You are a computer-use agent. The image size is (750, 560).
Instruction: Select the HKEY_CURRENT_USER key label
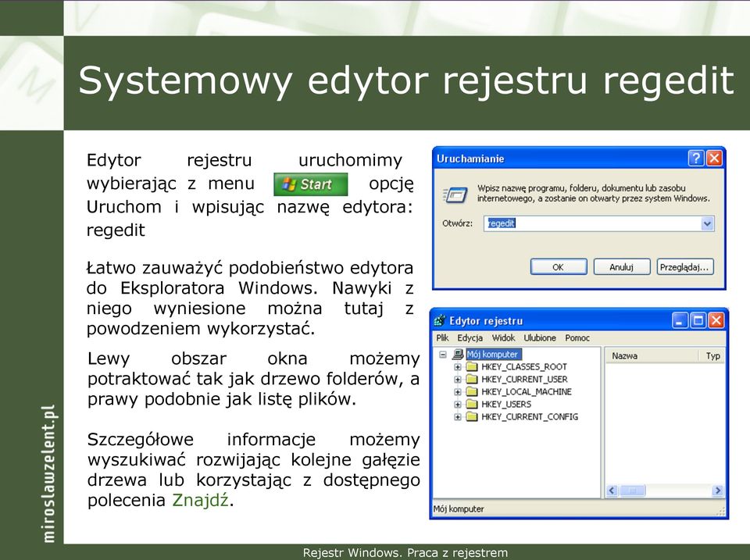(x=524, y=380)
